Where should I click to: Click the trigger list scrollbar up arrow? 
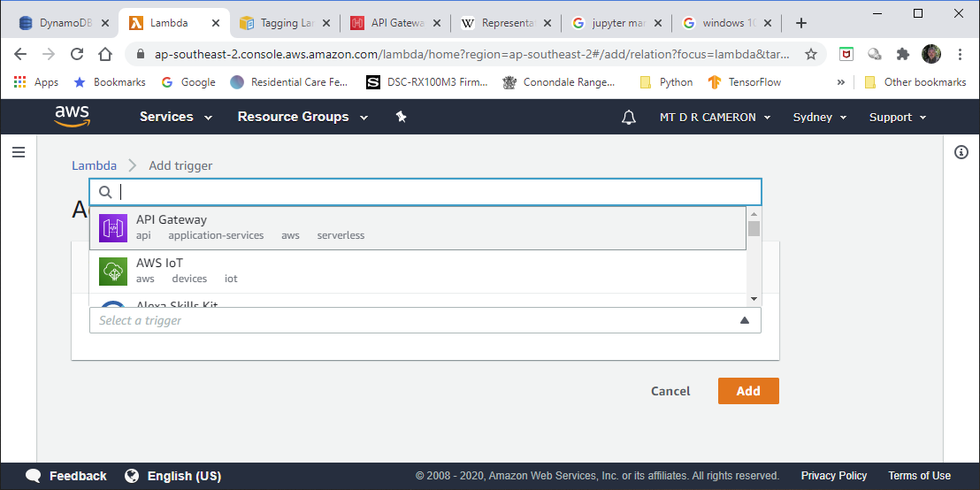[754, 214]
